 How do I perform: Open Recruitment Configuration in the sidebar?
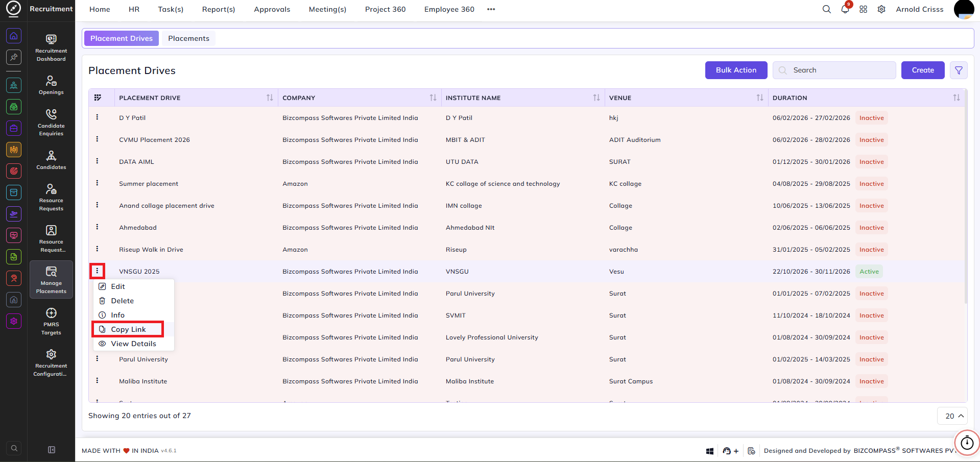51,362
